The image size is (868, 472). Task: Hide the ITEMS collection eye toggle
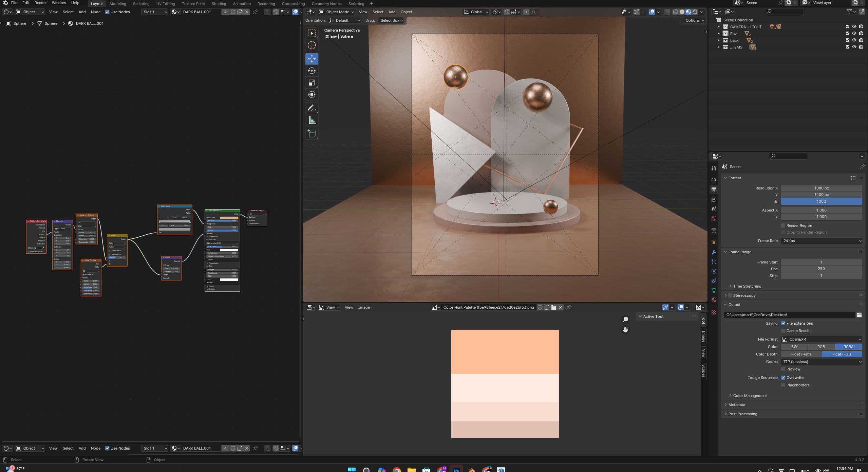(x=854, y=47)
